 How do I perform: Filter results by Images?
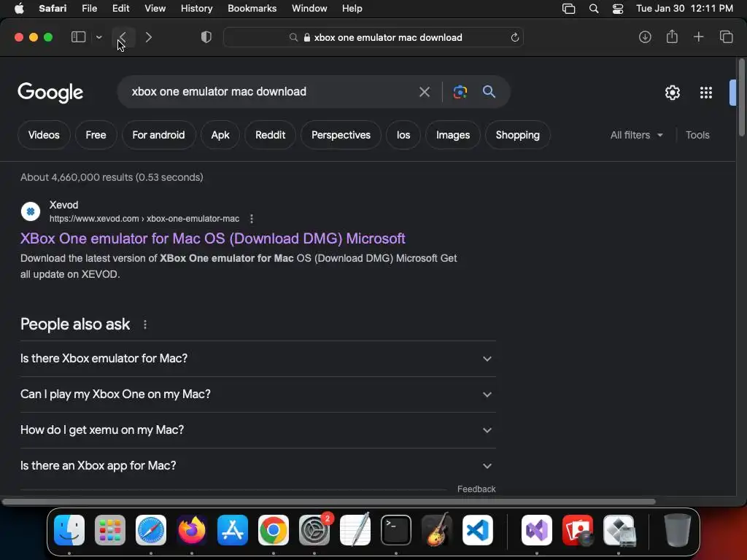[x=453, y=135]
